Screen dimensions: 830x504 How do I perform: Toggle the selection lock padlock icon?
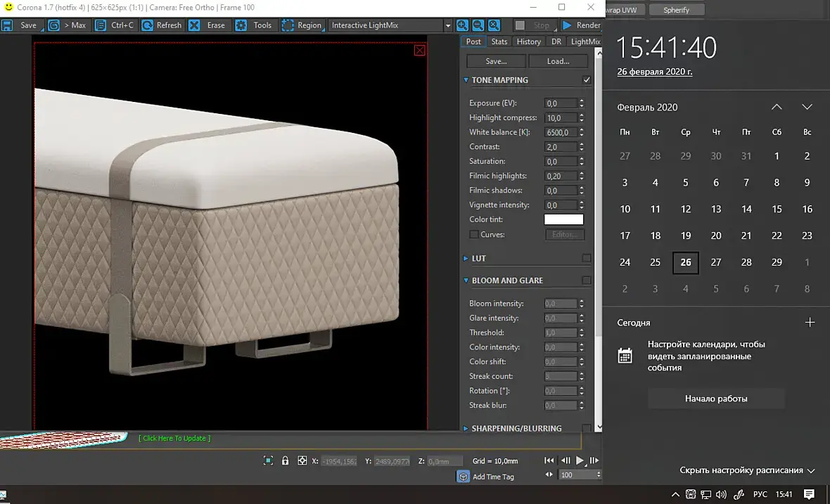click(x=285, y=460)
